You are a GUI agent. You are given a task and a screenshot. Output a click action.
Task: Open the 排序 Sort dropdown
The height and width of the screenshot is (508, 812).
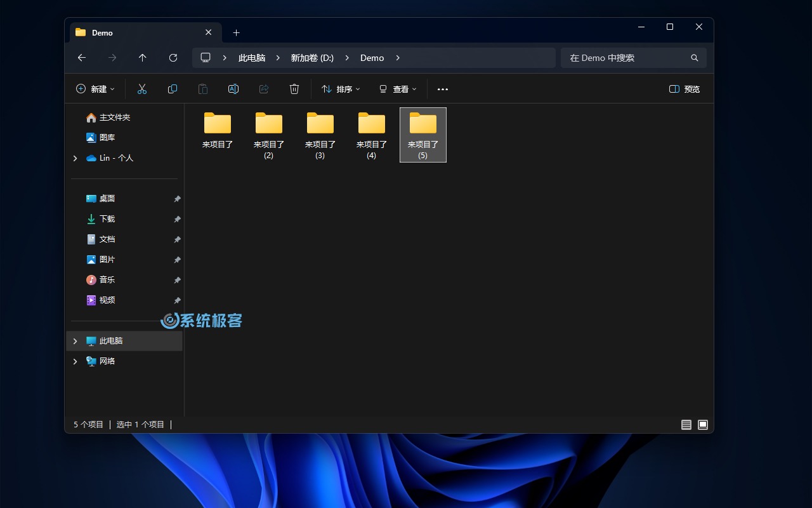pos(341,89)
